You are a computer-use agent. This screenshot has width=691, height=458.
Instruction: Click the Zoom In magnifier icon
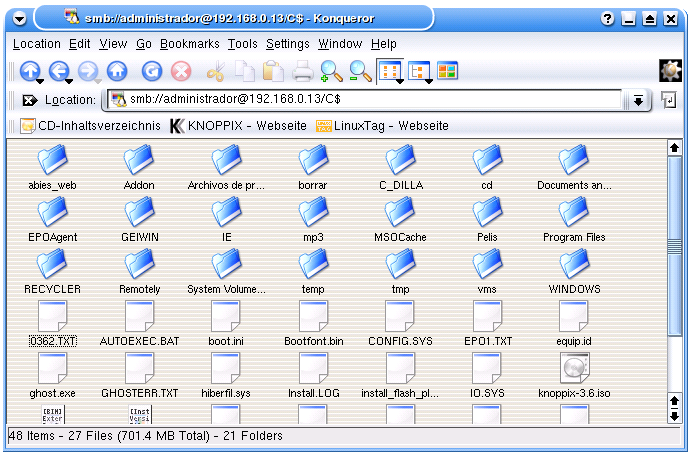[x=331, y=71]
